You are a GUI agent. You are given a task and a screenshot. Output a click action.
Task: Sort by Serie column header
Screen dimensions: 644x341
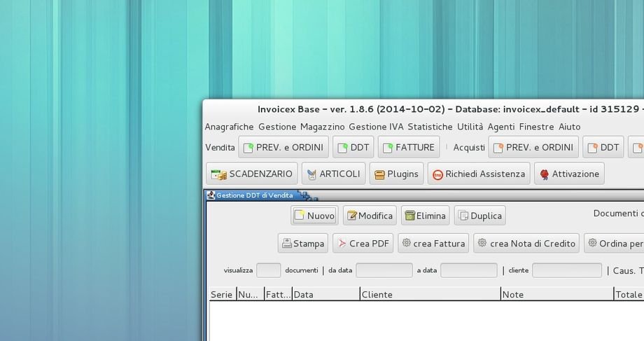[223, 295]
